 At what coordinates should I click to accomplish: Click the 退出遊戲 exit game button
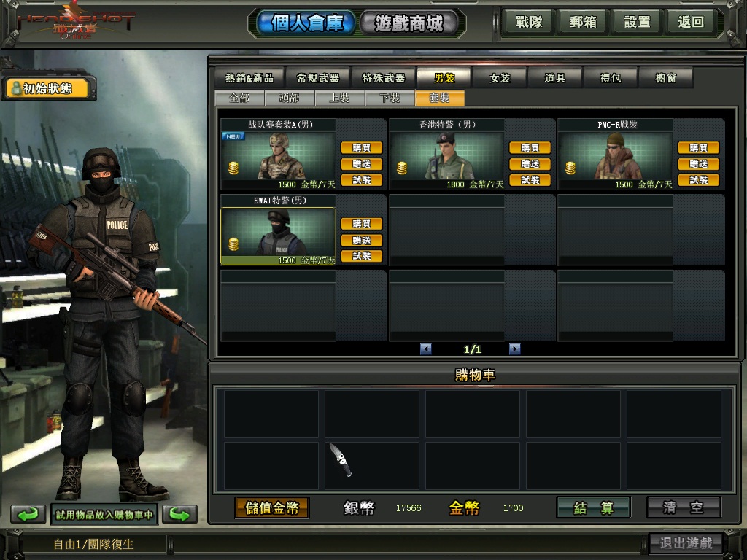(x=686, y=542)
